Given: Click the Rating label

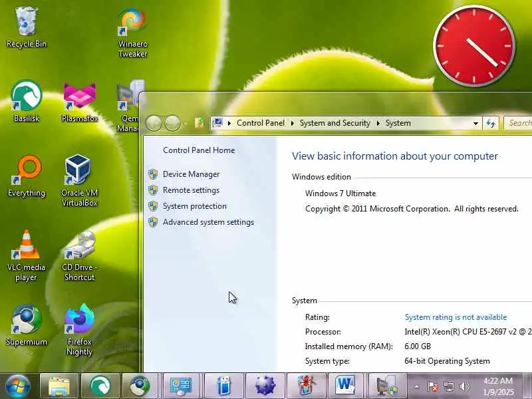Looking at the screenshot, I should 317,317.
